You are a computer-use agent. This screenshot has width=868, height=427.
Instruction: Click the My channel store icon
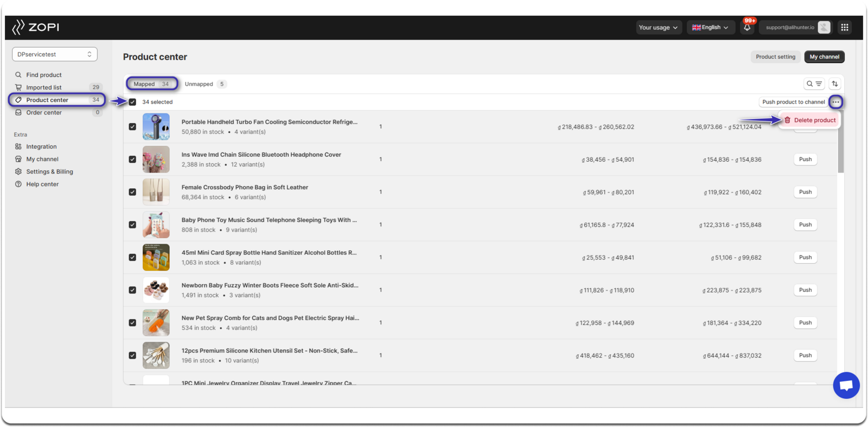(18, 159)
